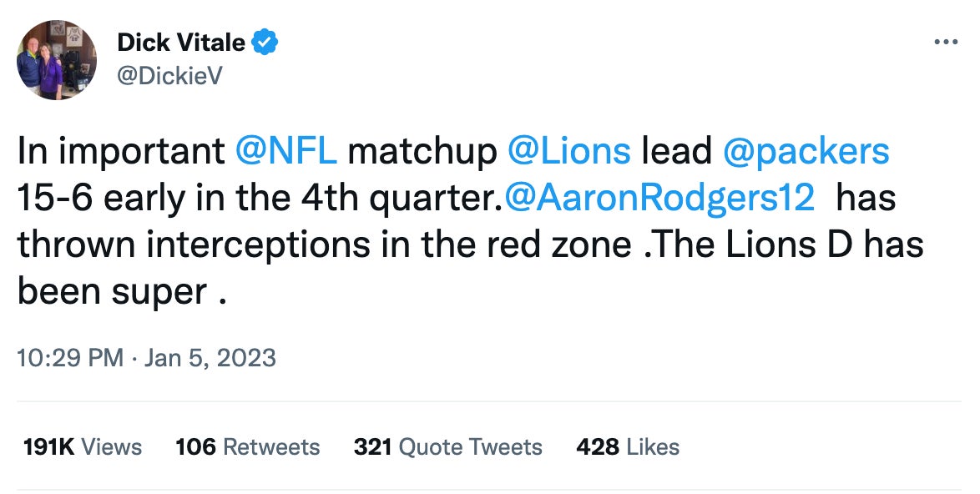Open Dick Vitale's profile picture

(57, 60)
